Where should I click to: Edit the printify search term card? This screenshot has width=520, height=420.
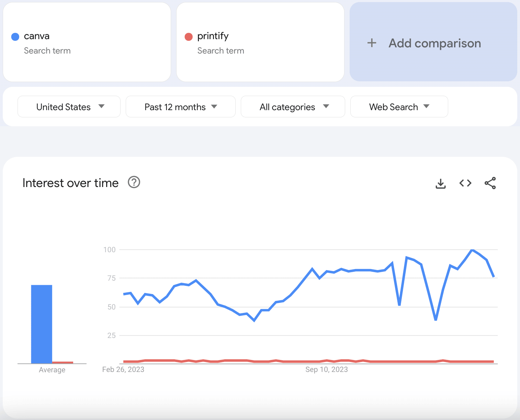[260, 42]
